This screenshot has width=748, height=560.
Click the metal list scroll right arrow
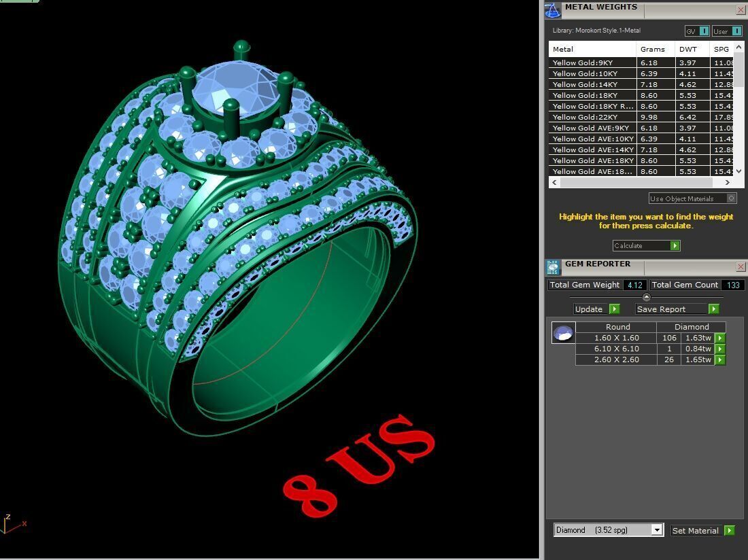pos(728,182)
